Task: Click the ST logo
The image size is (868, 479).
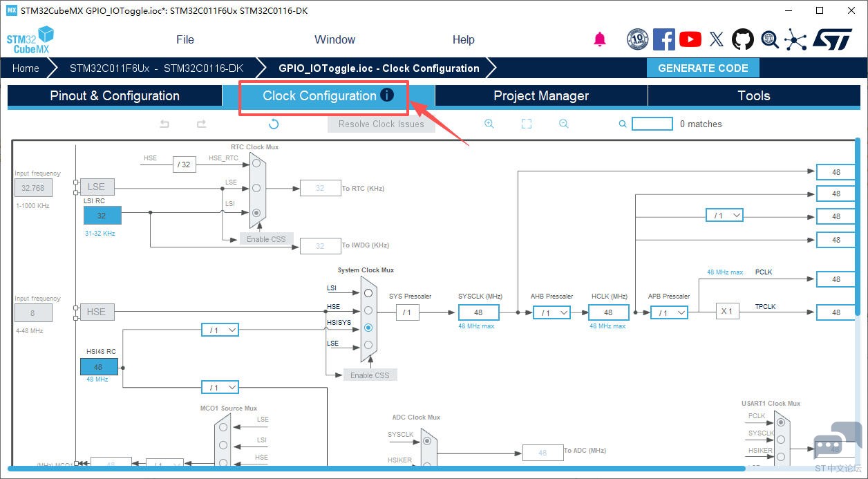Action: click(832, 39)
